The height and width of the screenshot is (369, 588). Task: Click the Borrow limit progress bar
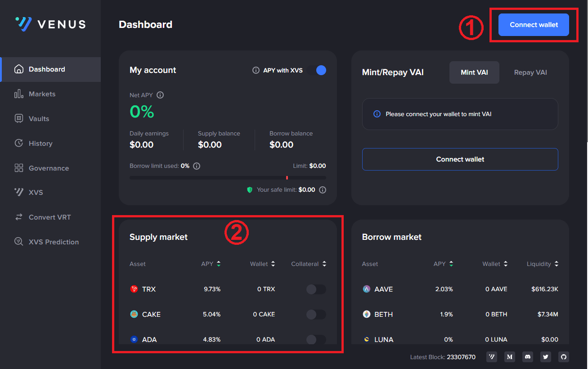pyautogui.click(x=227, y=177)
